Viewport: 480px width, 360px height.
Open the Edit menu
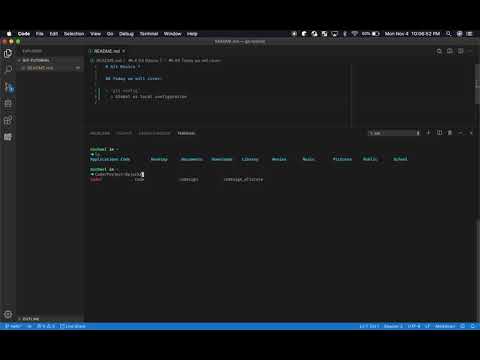point(54,34)
